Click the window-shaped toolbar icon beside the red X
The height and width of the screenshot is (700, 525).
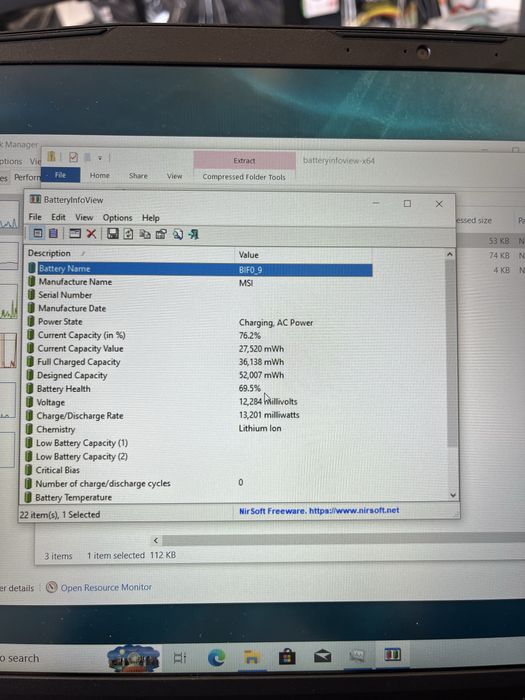tap(75, 233)
